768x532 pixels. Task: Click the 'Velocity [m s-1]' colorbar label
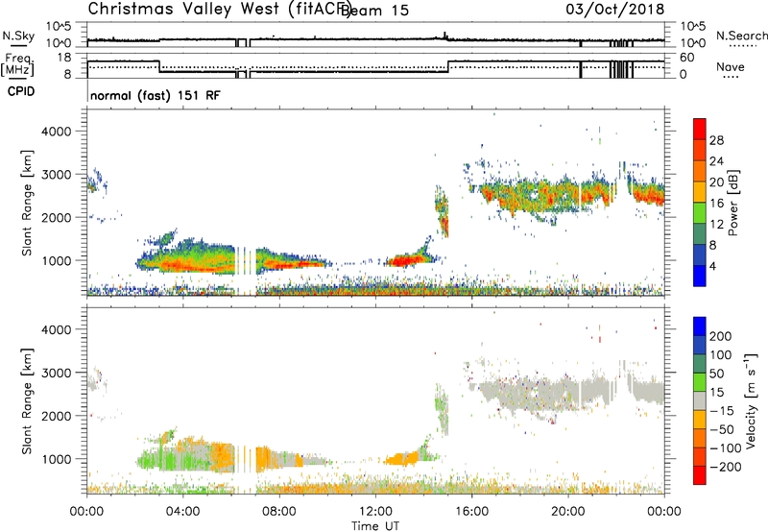[x=751, y=400]
